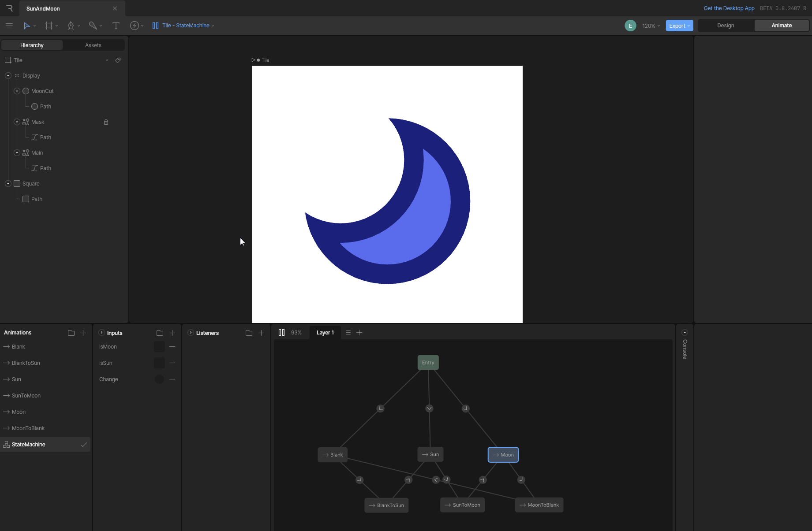Image resolution: width=812 pixels, height=531 pixels.
Task: Select the Moon state node
Action: tap(503, 455)
